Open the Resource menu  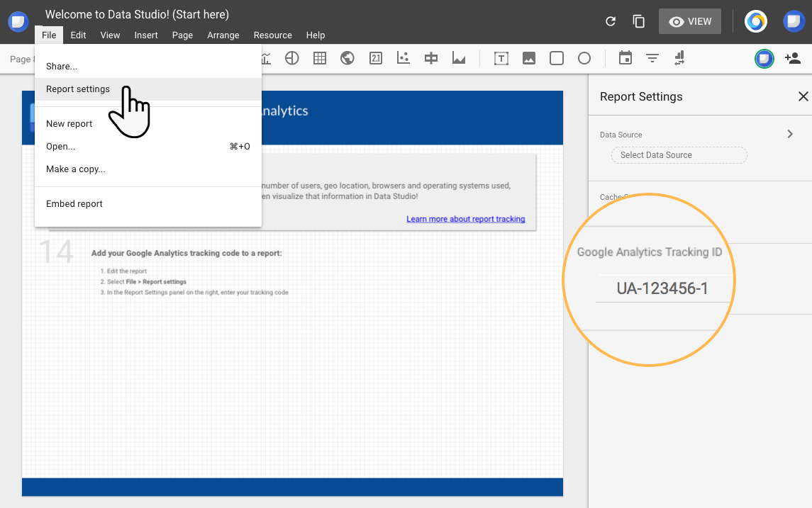pos(273,35)
